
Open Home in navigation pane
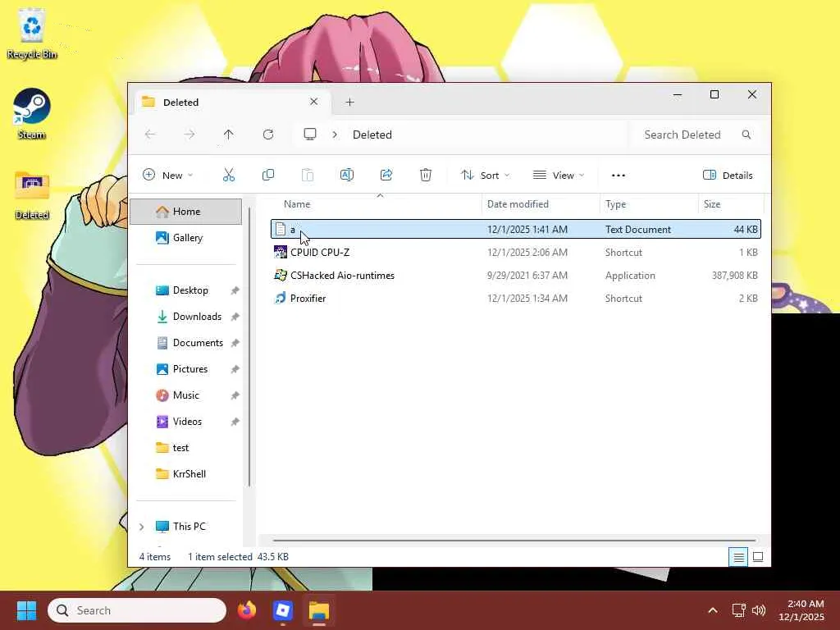point(186,212)
